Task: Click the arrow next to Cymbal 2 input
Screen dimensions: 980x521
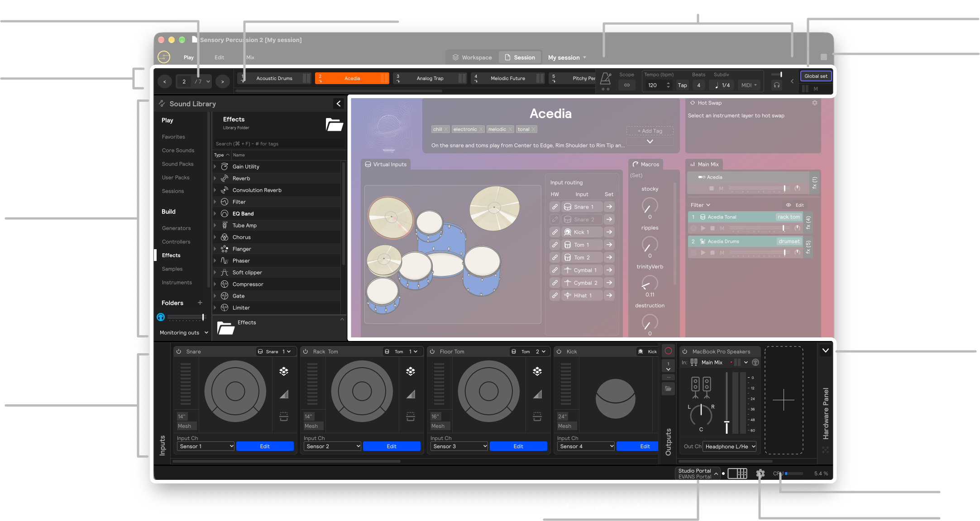Action: click(x=609, y=283)
